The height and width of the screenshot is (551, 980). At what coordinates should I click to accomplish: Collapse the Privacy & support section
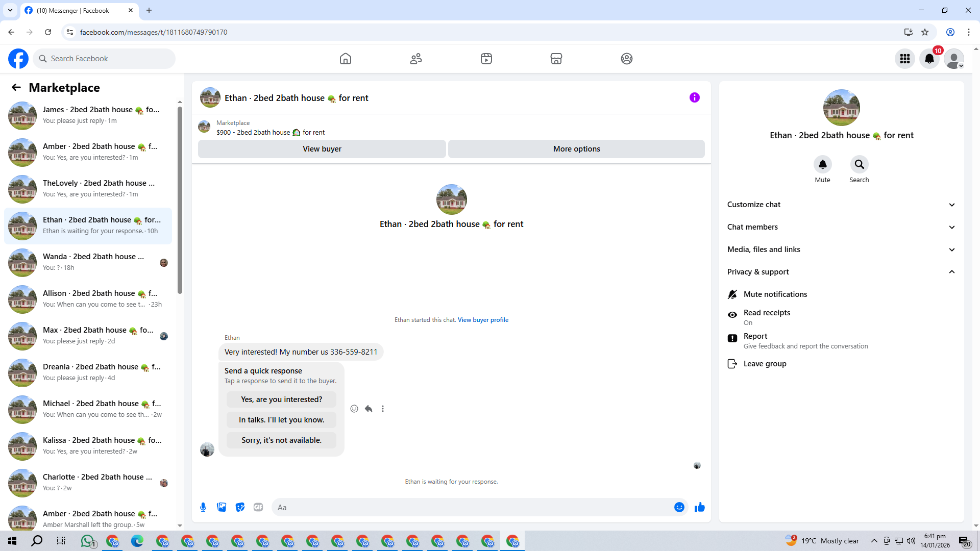pyautogui.click(x=841, y=272)
